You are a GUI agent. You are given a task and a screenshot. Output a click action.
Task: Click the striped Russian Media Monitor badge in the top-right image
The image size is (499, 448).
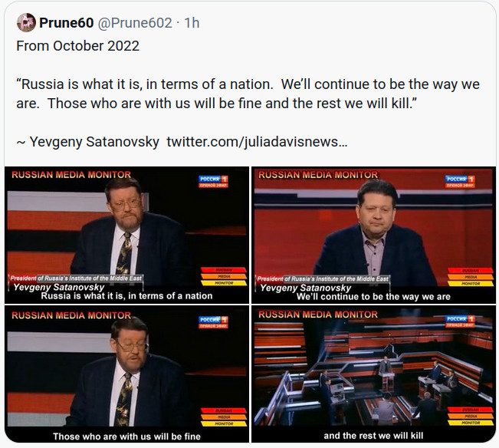coord(471,276)
